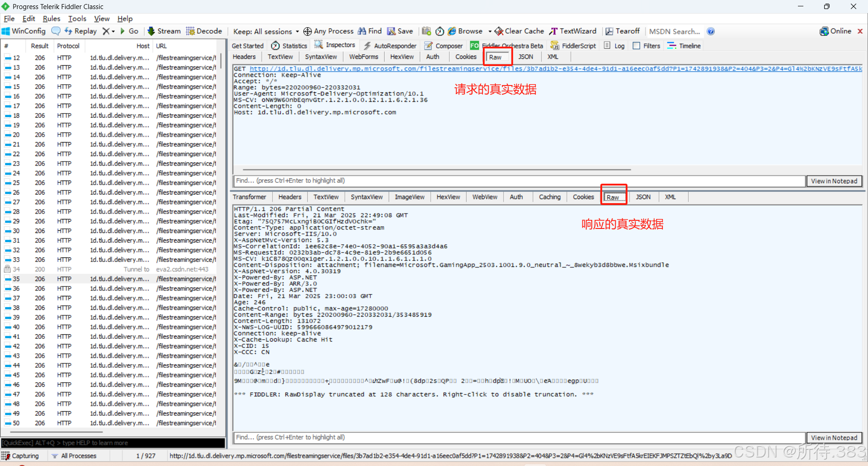Open Keep: All sessions dropdown

[x=266, y=31]
